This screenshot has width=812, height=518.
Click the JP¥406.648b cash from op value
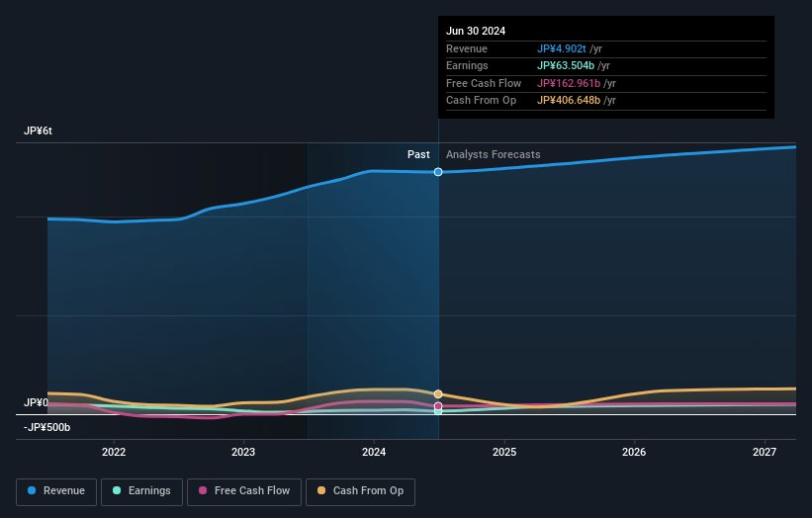[x=569, y=101]
